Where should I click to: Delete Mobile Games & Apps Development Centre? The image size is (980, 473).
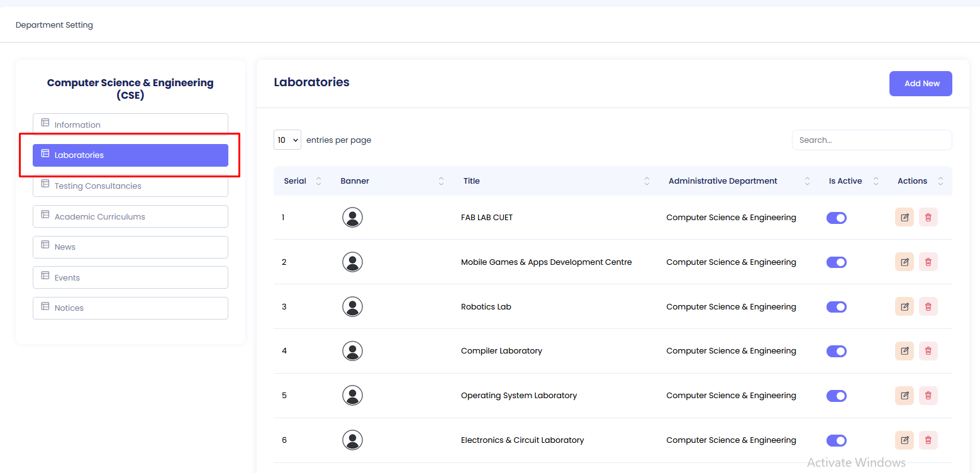point(928,262)
